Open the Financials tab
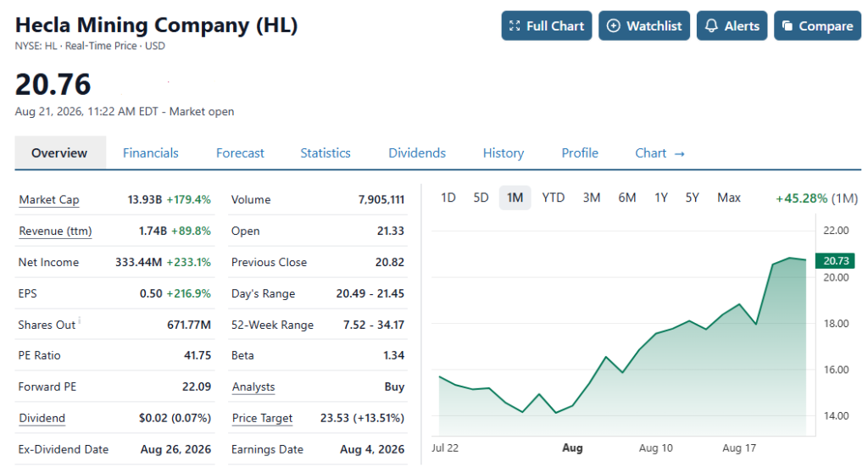This screenshot has width=868, height=473. 151,153
